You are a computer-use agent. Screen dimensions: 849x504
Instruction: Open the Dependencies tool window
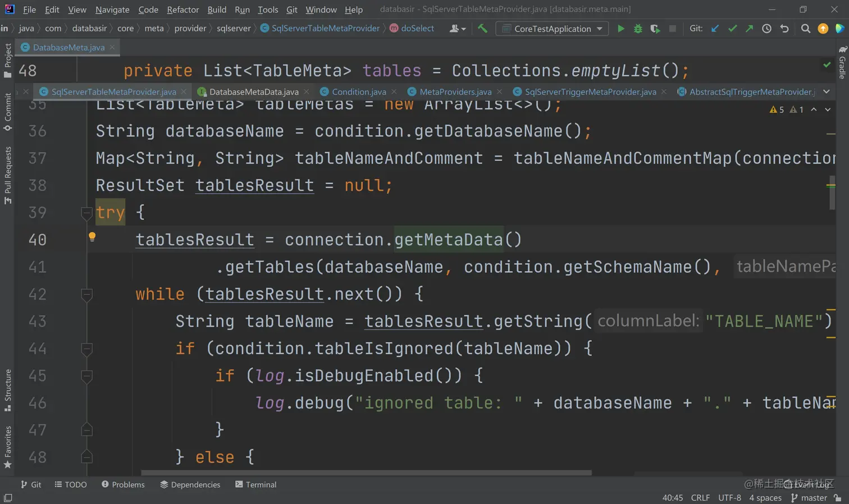(x=190, y=484)
